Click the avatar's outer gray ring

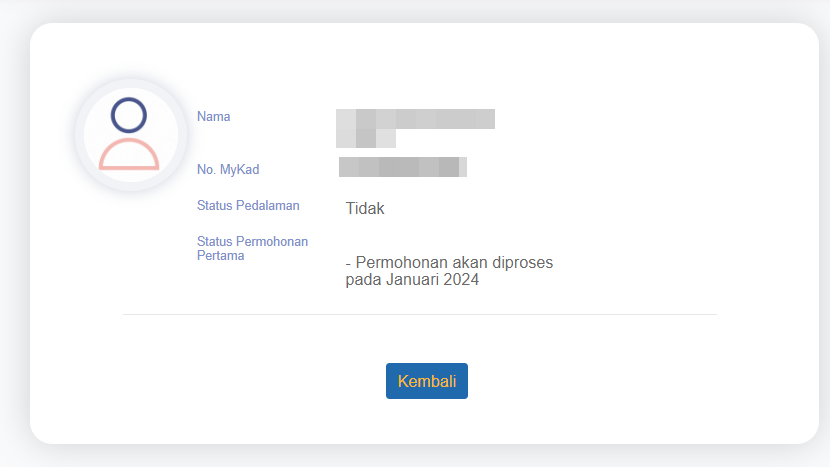[x=80, y=134]
